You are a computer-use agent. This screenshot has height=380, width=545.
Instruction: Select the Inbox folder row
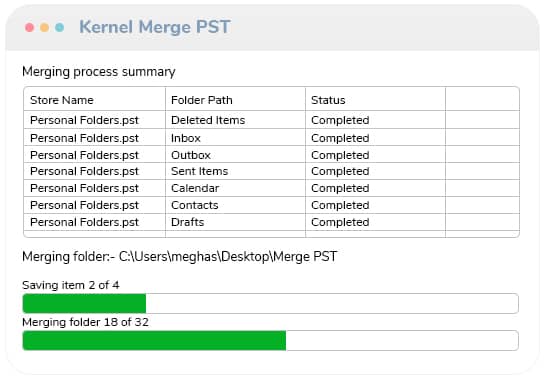tap(271, 138)
